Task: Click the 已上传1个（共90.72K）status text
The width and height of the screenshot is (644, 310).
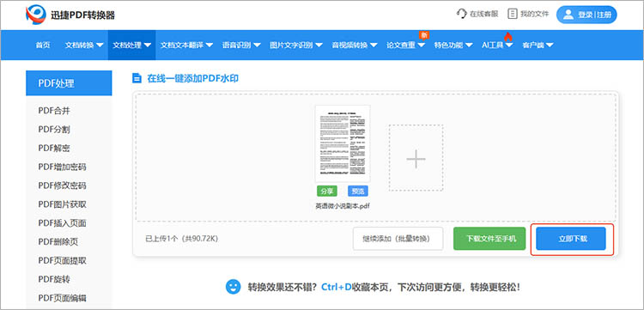Action: click(x=181, y=239)
